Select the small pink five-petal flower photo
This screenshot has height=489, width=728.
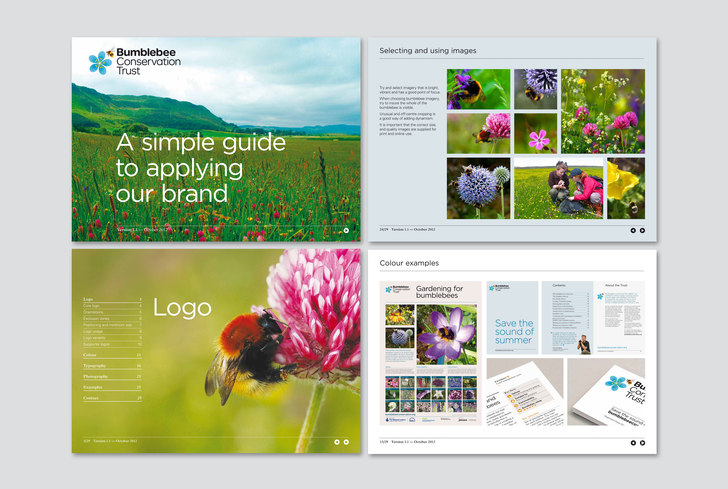click(535, 133)
